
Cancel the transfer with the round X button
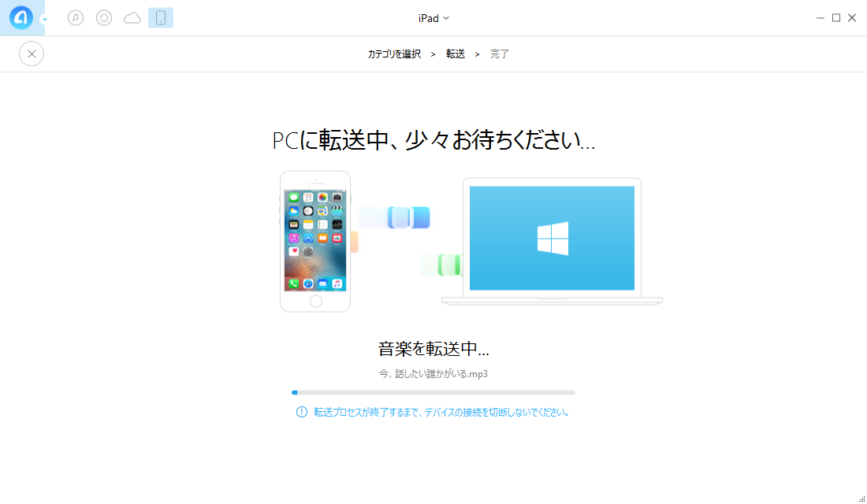tap(32, 54)
